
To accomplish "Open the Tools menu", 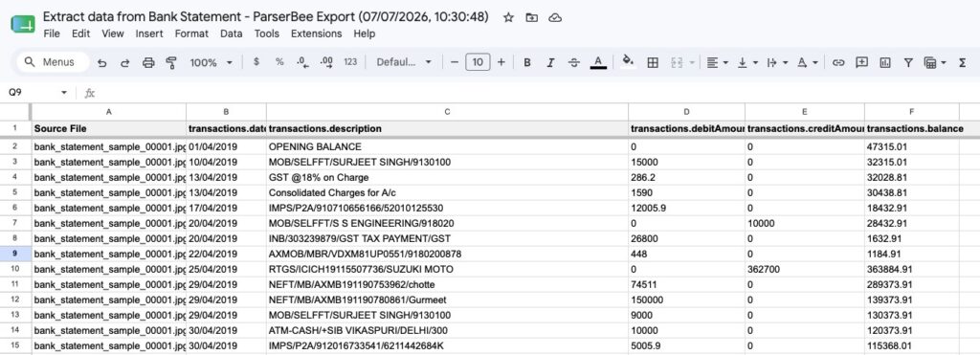I will [x=267, y=33].
